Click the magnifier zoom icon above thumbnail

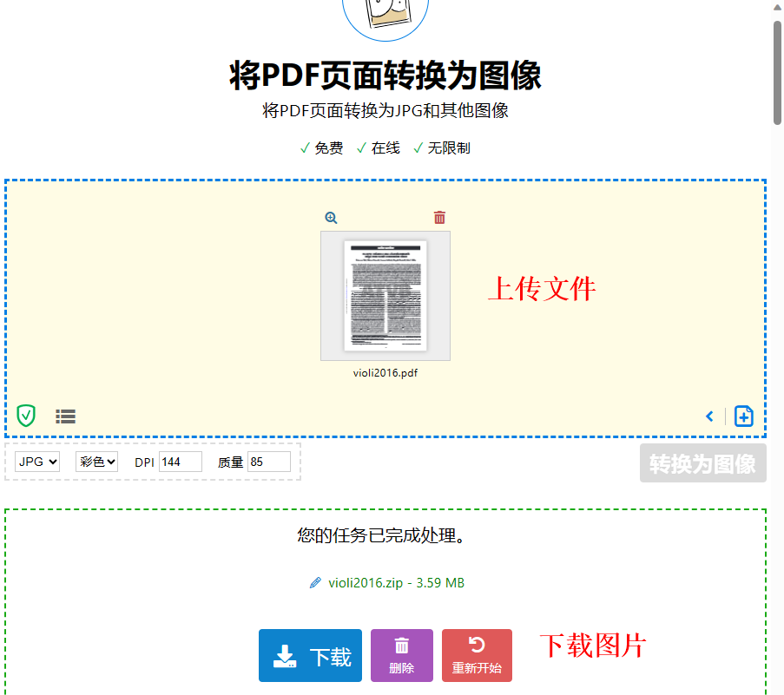331,218
